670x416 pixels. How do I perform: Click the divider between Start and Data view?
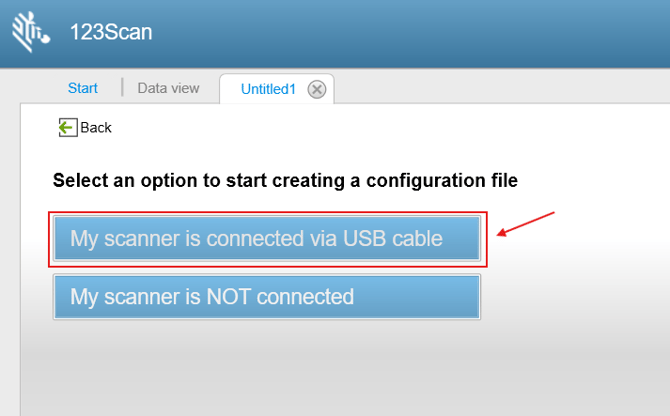click(122, 88)
